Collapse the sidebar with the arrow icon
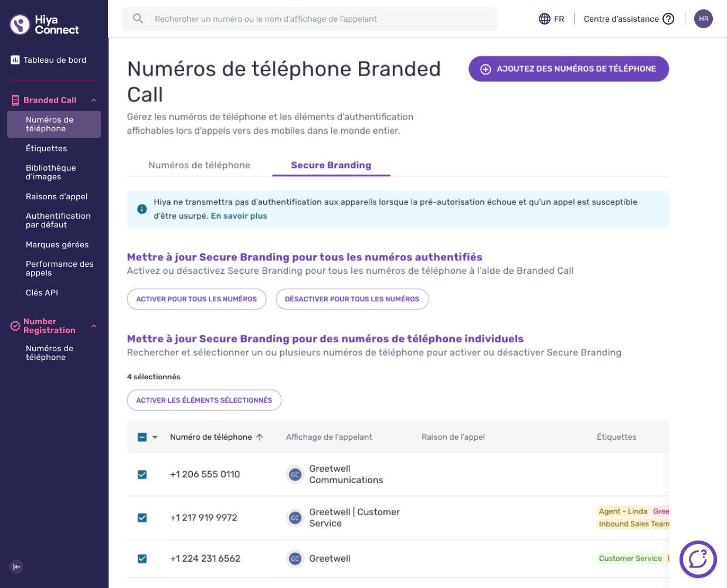The height and width of the screenshot is (588, 727). tap(16, 567)
